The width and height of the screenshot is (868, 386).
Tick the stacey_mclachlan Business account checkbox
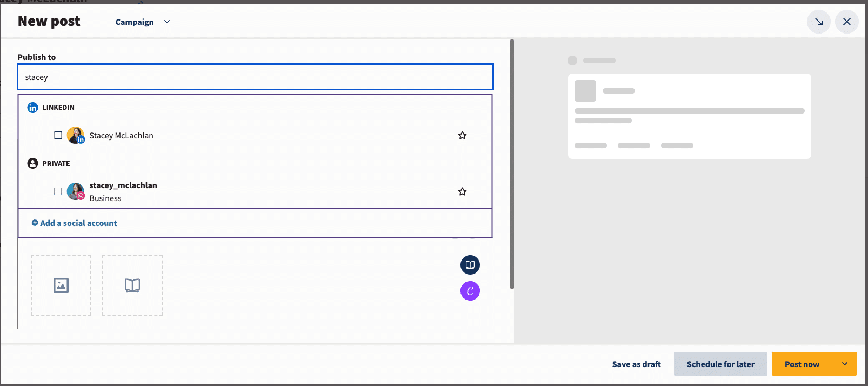click(x=58, y=191)
